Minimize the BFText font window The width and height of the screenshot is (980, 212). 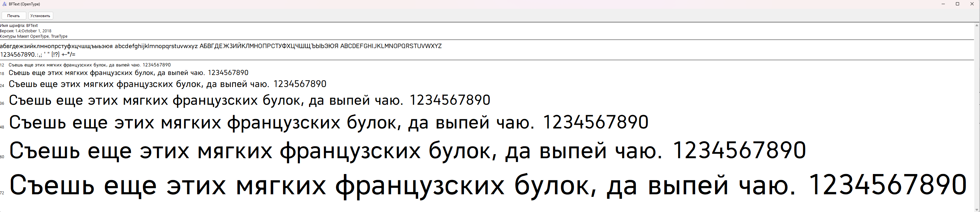pos(943,4)
